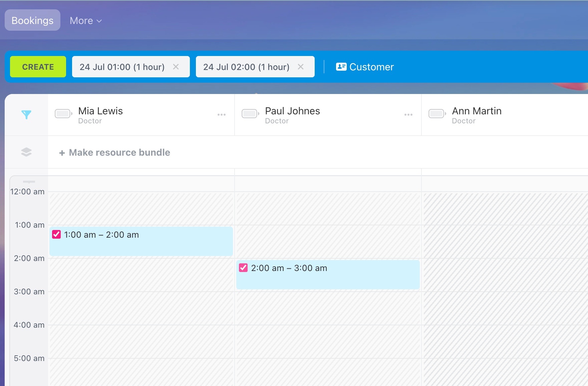Open Mia Lewis three-dot options menu
Viewport: 588px width, 386px height.
pos(222,115)
